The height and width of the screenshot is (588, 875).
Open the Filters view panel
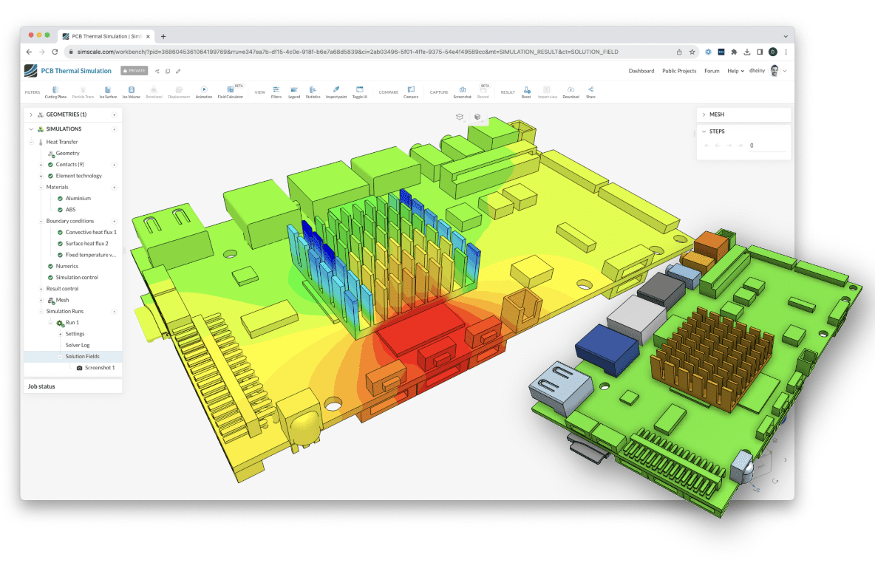tap(276, 92)
